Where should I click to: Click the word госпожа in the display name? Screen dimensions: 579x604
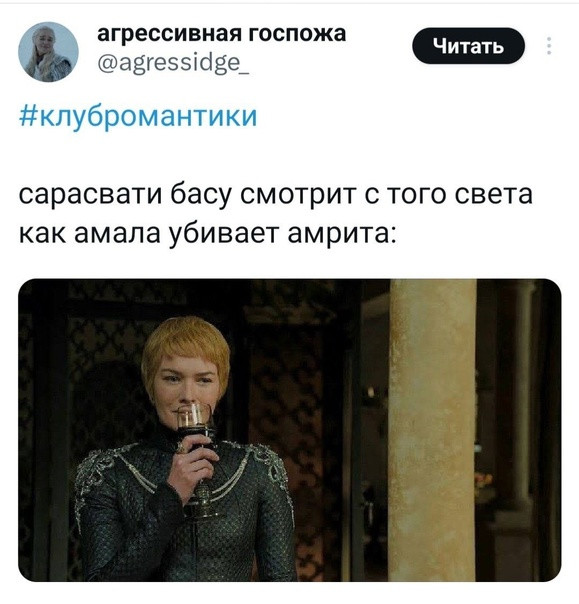(x=296, y=34)
